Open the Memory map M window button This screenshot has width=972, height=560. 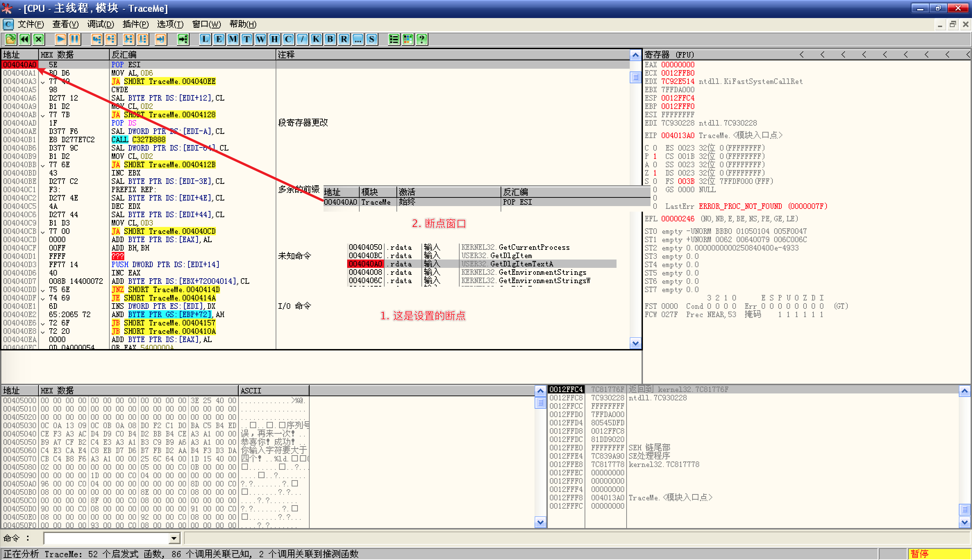(233, 39)
